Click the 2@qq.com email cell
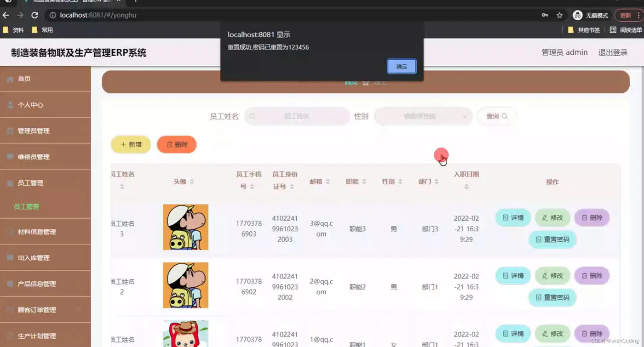The width and height of the screenshot is (644, 347). coord(321,286)
